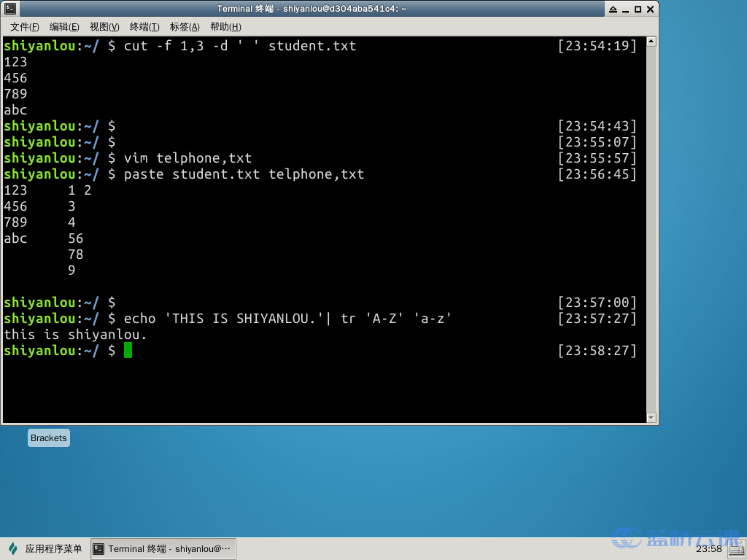The height and width of the screenshot is (560, 747).
Task: Open the 帮助(H) menu
Action: 225,27
